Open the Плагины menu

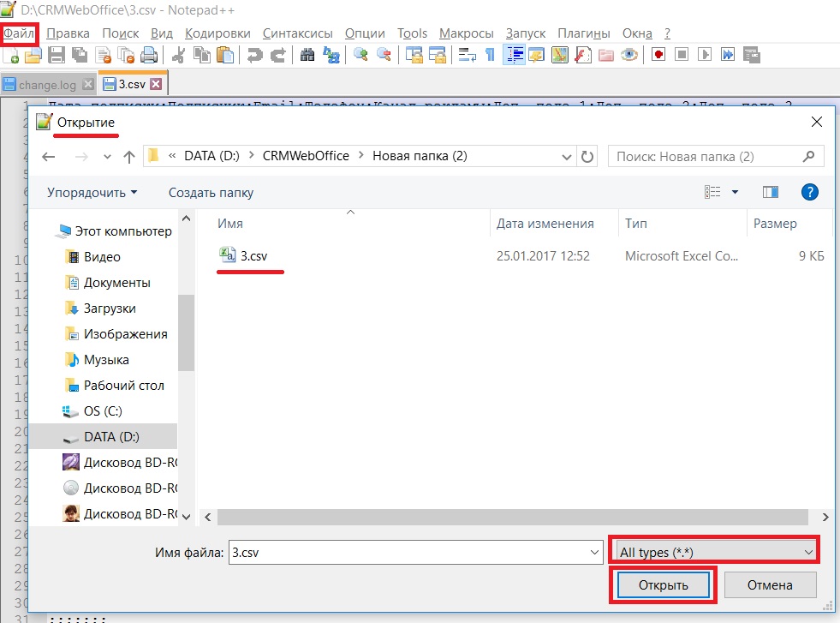(x=583, y=33)
